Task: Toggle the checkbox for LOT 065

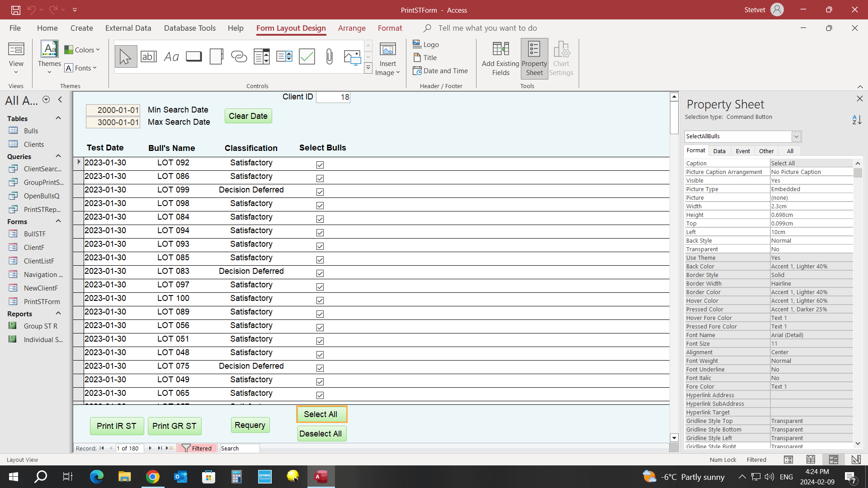Action: pos(320,395)
